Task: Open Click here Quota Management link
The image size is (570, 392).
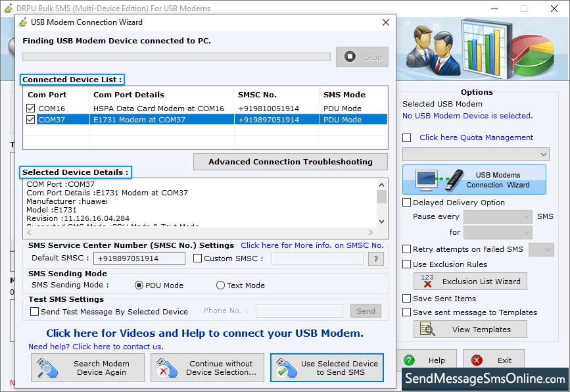Action: (x=476, y=137)
